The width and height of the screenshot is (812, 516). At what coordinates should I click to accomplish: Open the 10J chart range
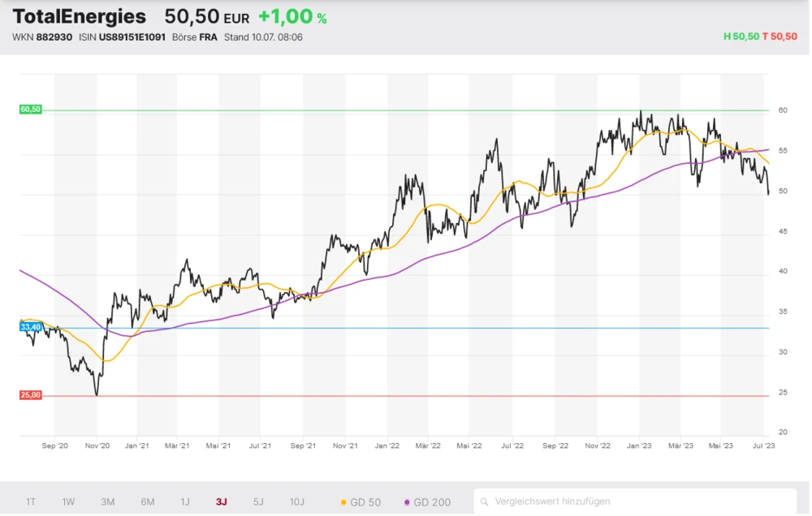297,501
